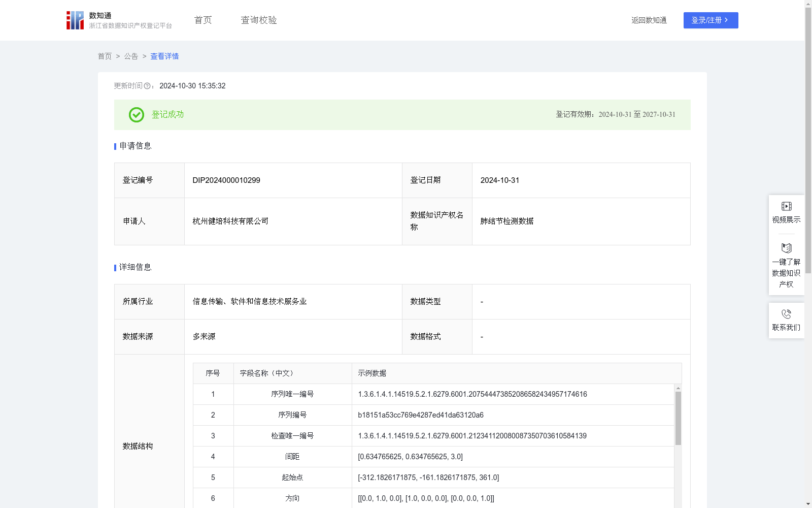Screen dimensions: 812x508
Task: Click the 登录/注册 button
Action: click(710, 20)
